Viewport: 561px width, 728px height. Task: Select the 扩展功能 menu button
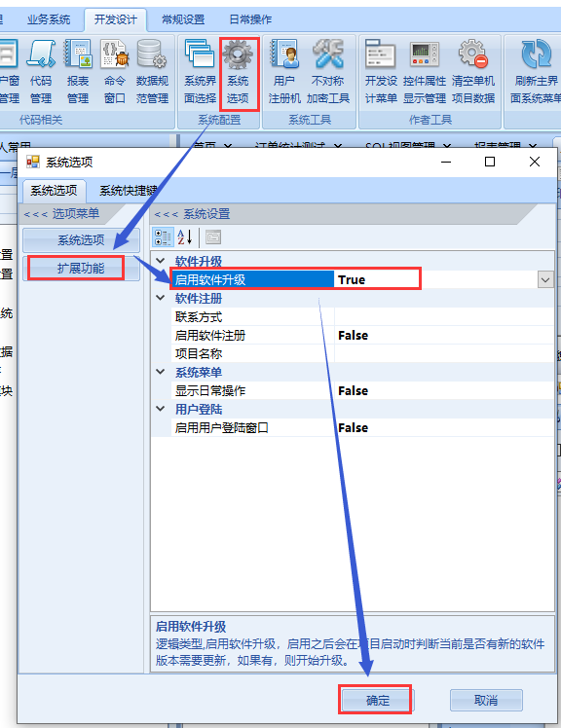[81, 268]
